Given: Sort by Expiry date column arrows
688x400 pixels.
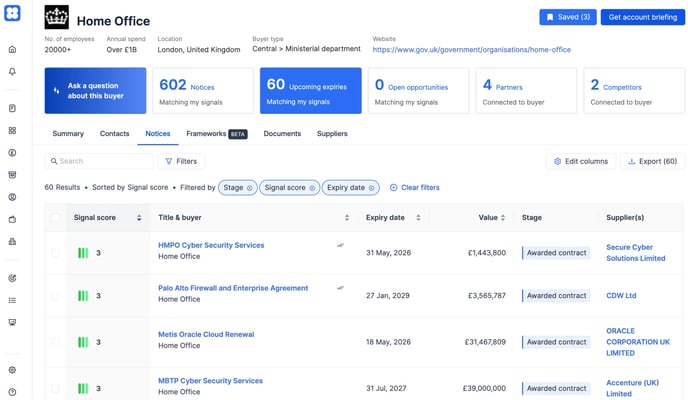Looking at the screenshot, I should 418,218.
